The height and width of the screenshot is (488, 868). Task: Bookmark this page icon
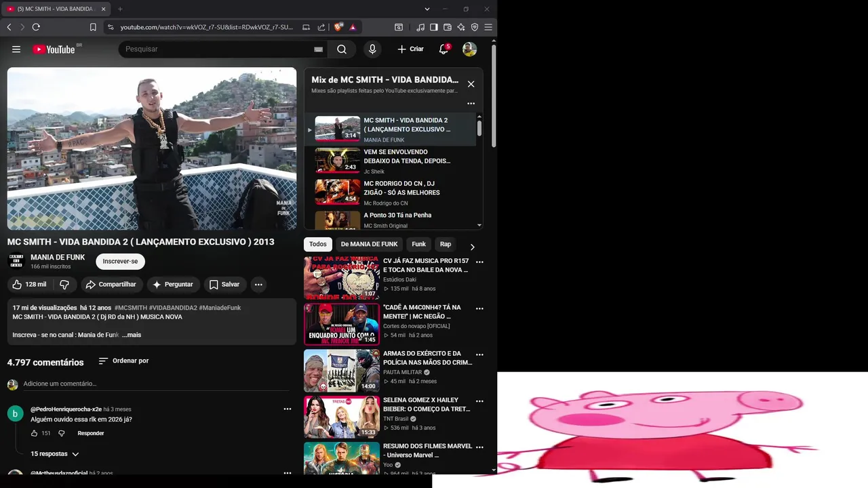pyautogui.click(x=93, y=27)
